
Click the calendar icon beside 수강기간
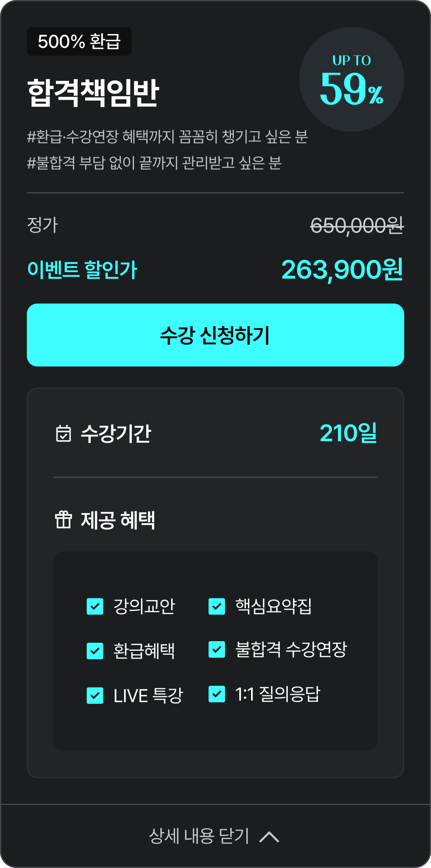(64, 434)
